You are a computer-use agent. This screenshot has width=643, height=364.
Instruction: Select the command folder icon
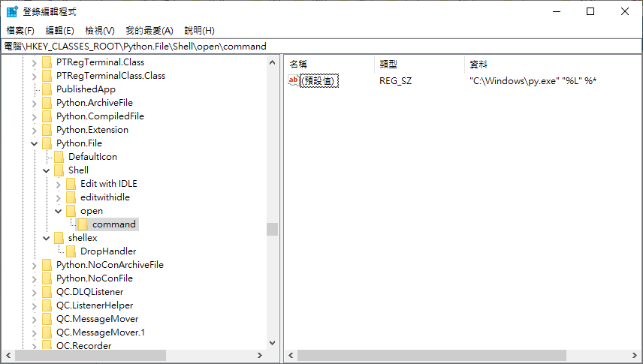pos(83,224)
